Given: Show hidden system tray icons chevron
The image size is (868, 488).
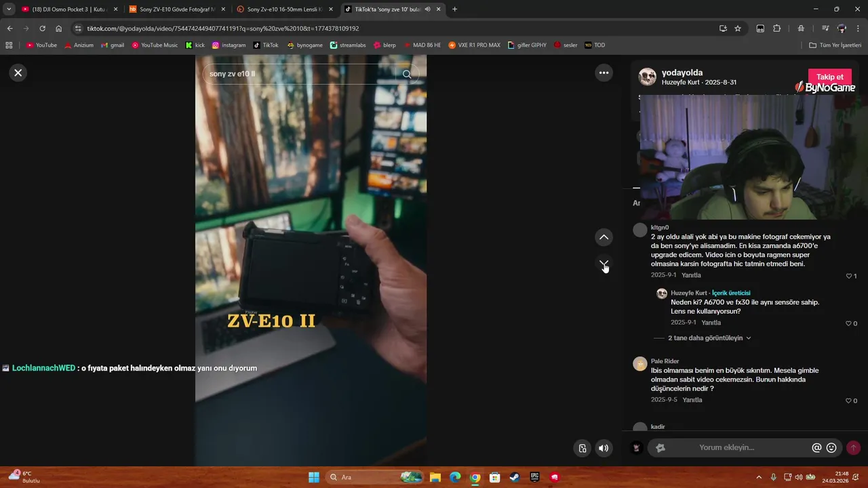Looking at the screenshot, I should coord(759,477).
